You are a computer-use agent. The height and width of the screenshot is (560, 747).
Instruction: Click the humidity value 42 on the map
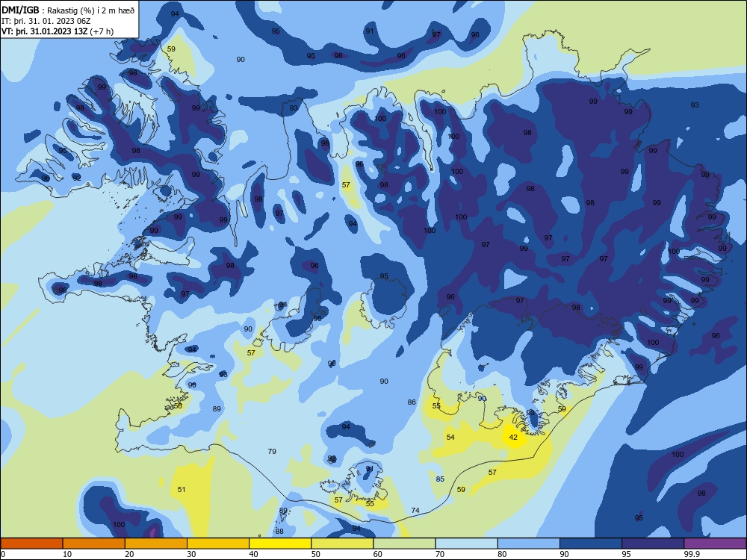pyautogui.click(x=513, y=437)
